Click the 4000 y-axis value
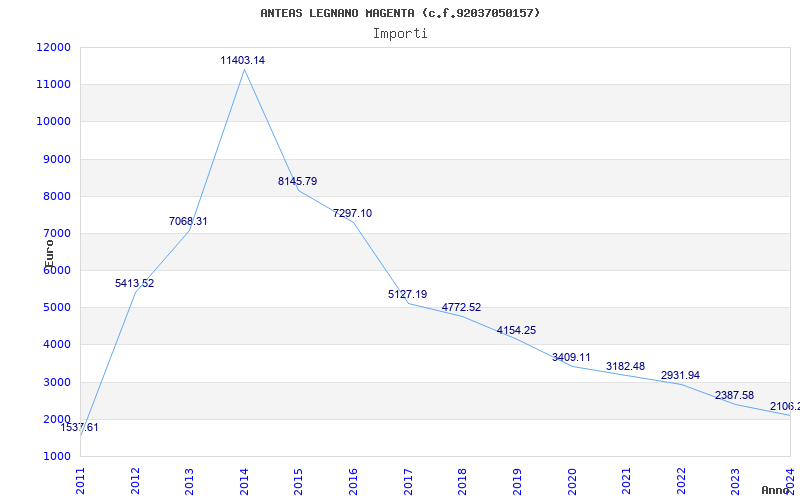The image size is (800, 500). [56, 345]
